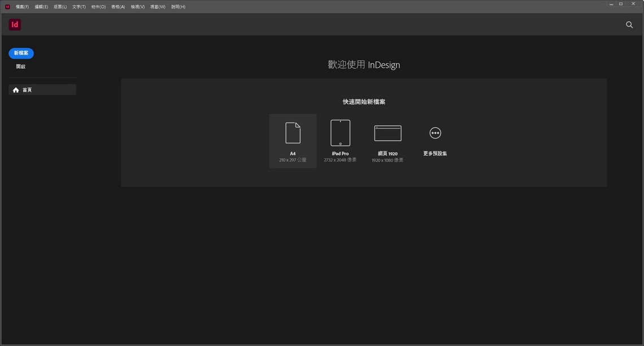Open the 編輯(E) menu

pyautogui.click(x=41, y=6)
